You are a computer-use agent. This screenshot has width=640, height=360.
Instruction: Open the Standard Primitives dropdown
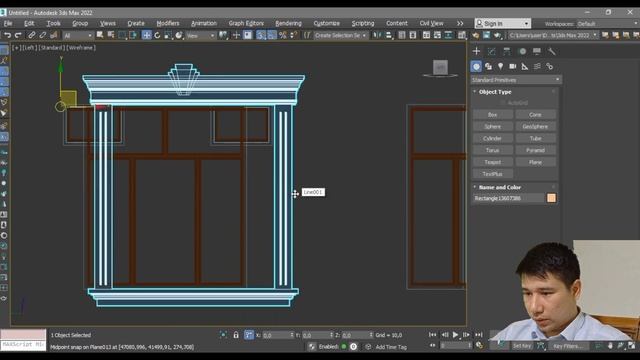(x=516, y=80)
